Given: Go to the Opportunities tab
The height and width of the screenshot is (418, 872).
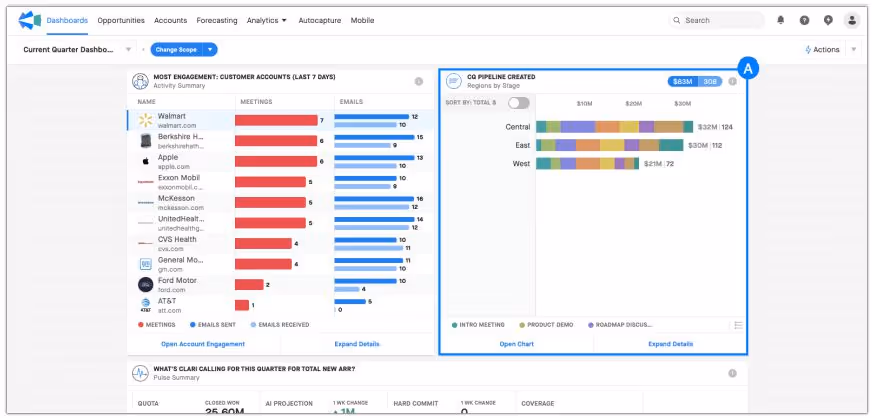Looking at the screenshot, I should pos(121,21).
